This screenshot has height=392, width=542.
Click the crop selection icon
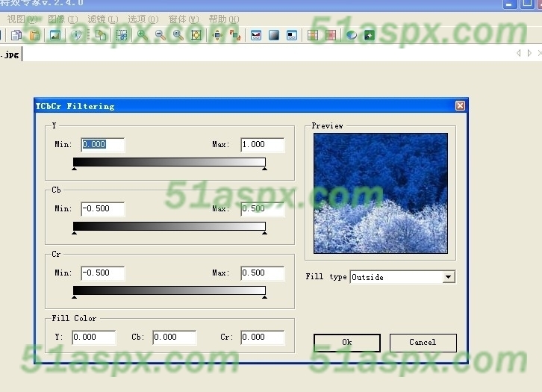pos(122,35)
